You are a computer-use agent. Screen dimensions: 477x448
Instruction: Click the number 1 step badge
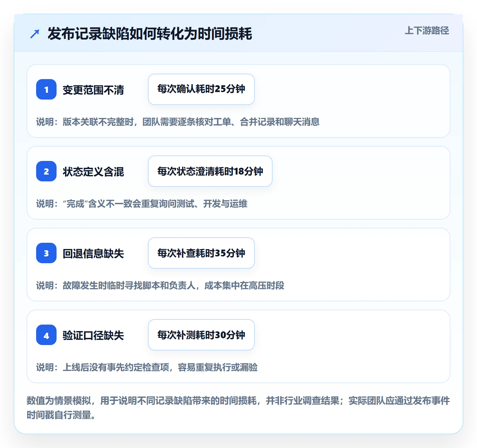point(46,89)
